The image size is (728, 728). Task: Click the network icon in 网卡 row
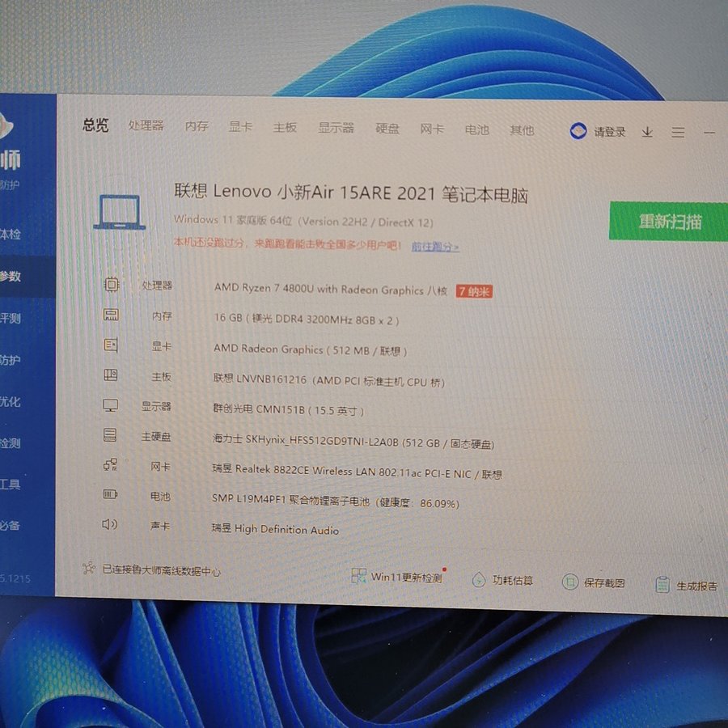[x=110, y=465]
